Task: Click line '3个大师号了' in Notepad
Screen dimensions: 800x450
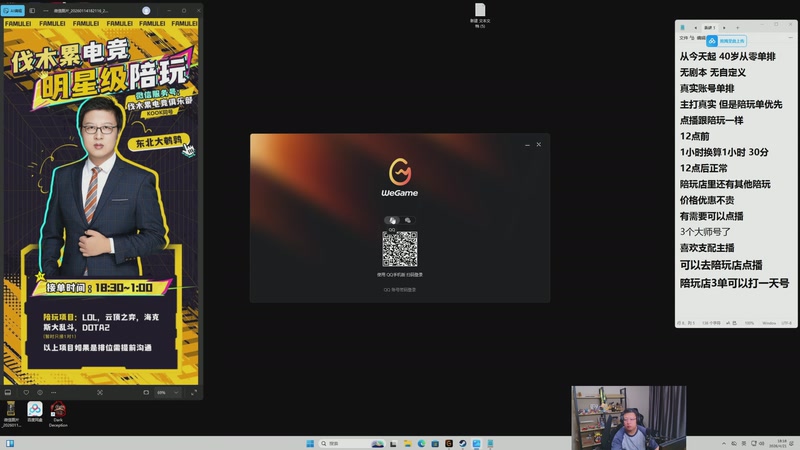Action: 705,232
